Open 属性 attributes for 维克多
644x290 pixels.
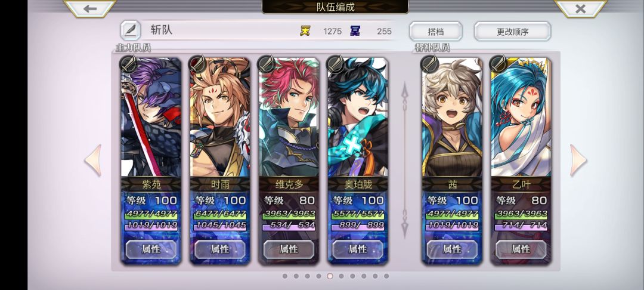289,249
